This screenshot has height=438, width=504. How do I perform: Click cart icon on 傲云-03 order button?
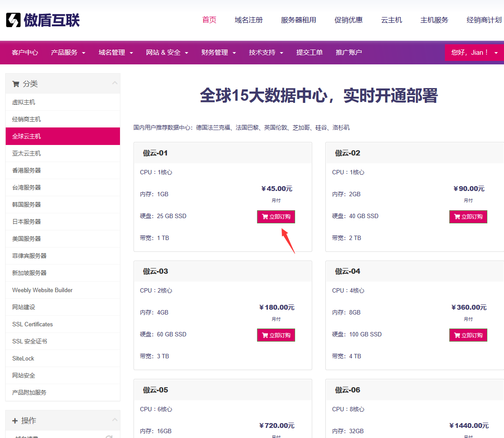264,336
